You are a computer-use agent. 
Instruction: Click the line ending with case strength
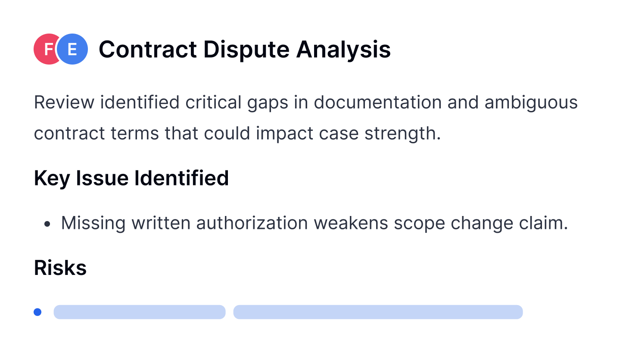(x=237, y=133)
